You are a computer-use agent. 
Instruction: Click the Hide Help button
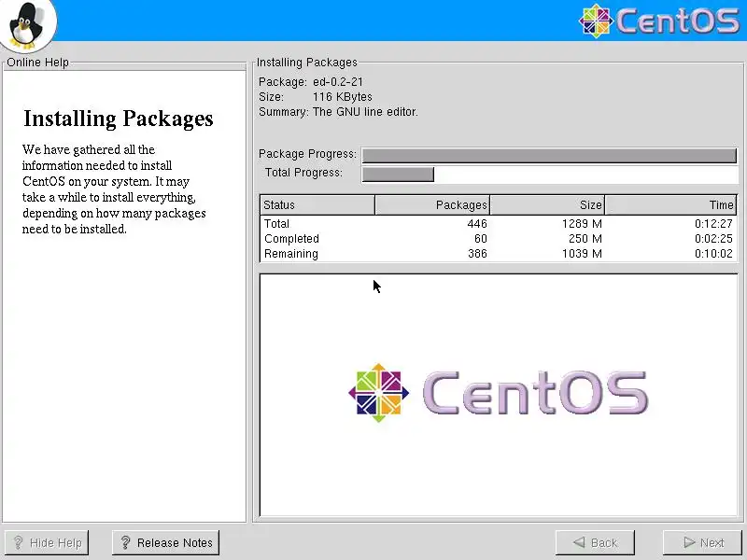[x=46, y=542]
